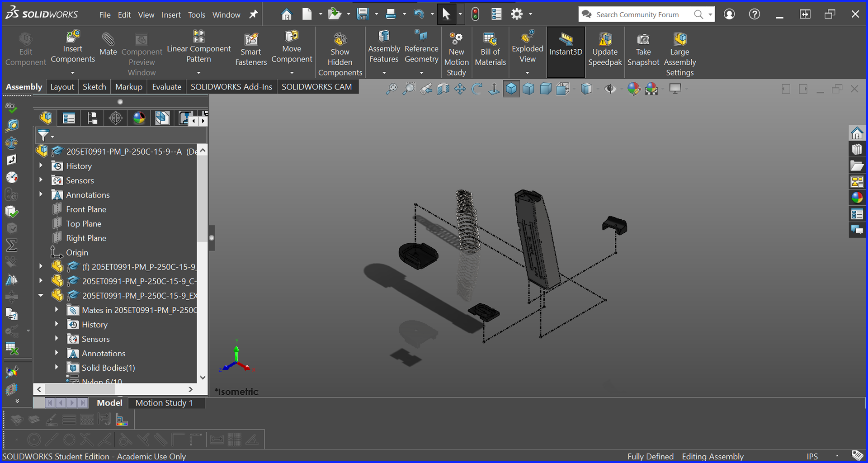868x463 pixels.
Task: Open the Options gear icon
Action: (517, 14)
